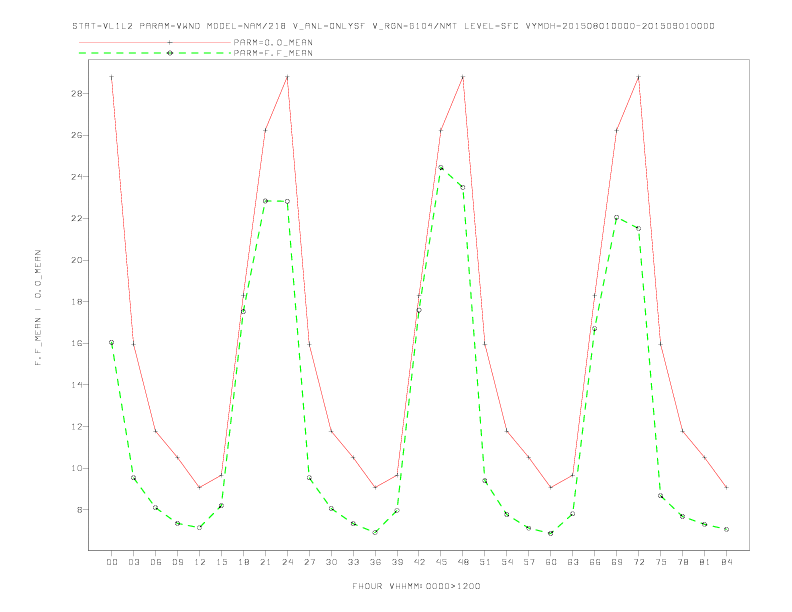The image size is (792, 612).
Task: Click x-axis tick label 06
Action: pos(156,562)
